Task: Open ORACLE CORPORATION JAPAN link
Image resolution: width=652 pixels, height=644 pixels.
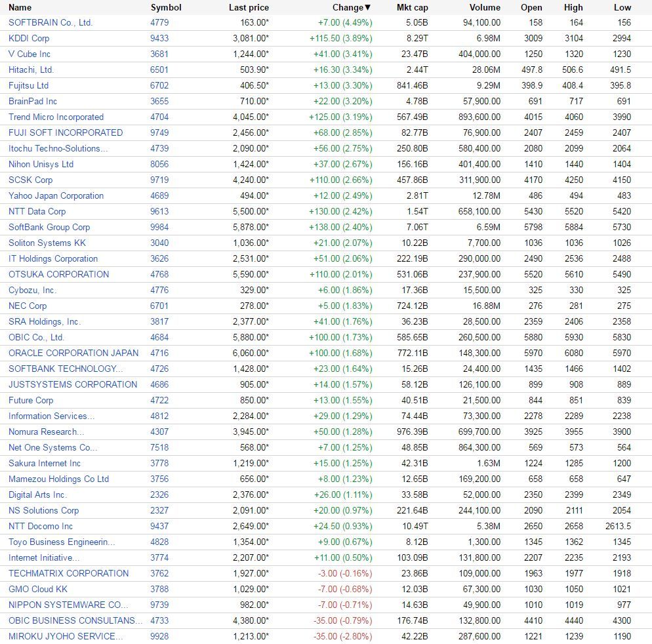Action: click(x=73, y=353)
